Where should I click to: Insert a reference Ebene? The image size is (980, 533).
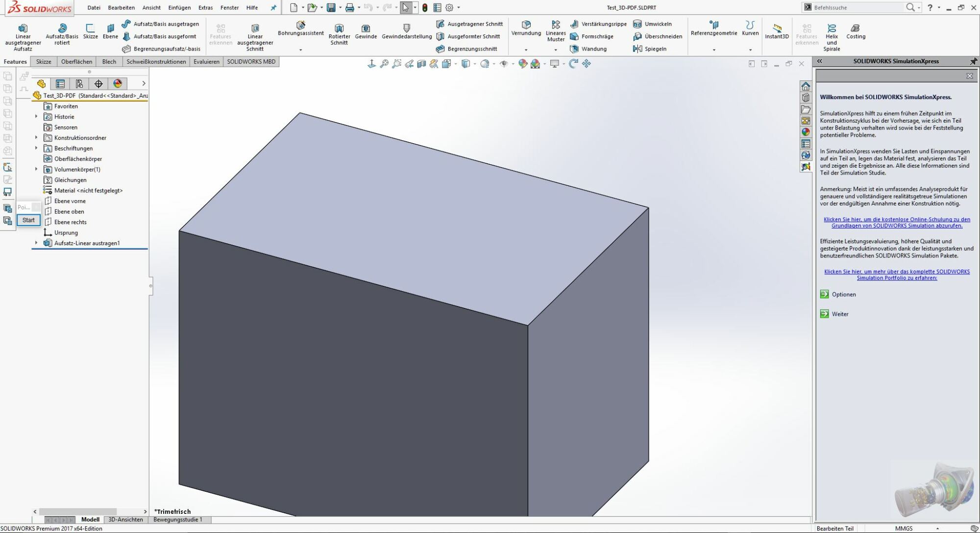click(110, 31)
